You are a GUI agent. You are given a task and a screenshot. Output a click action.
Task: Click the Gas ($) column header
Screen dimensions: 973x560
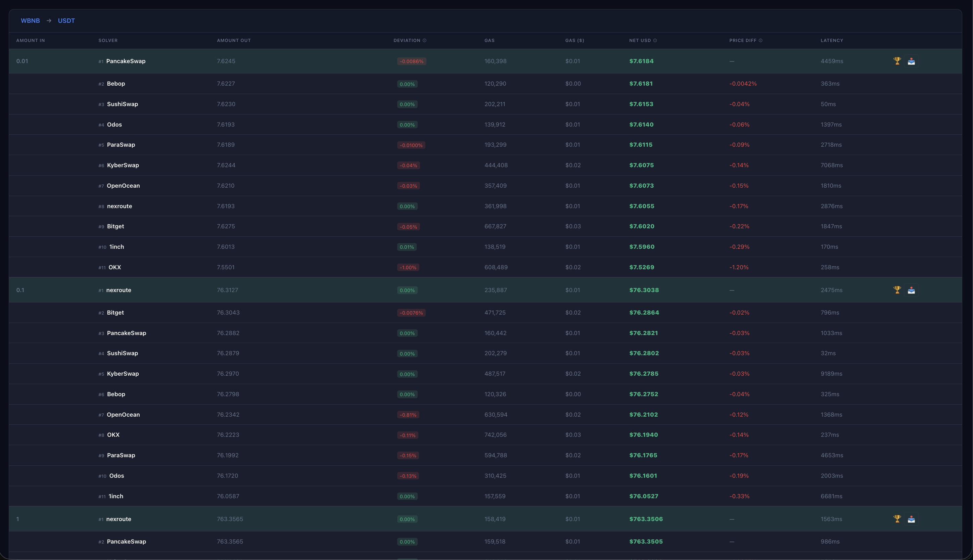coord(574,40)
